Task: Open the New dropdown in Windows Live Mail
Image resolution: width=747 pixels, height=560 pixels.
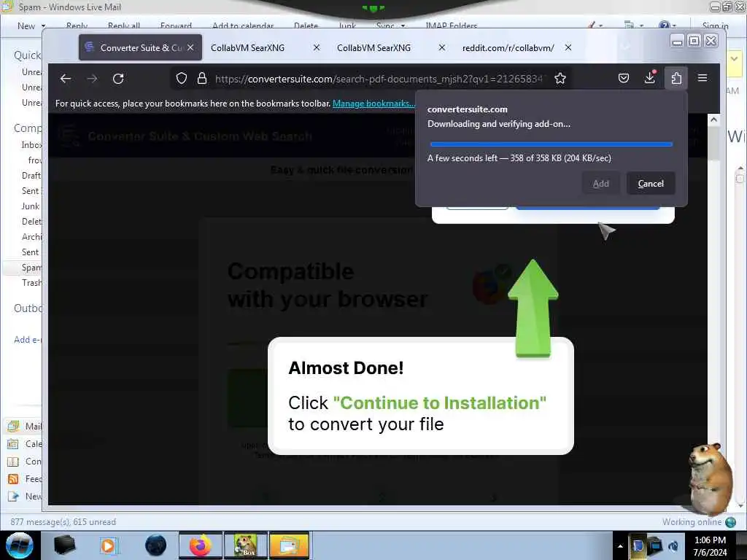Action: [31, 26]
